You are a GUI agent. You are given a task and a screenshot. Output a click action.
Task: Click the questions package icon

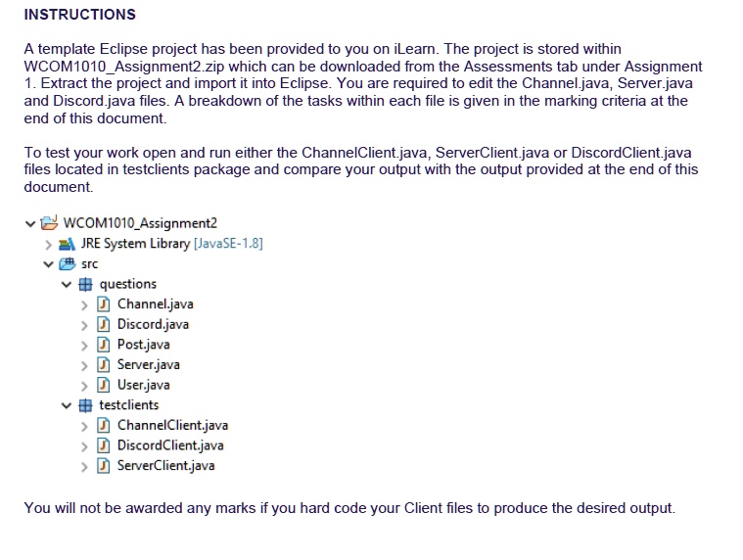click(x=85, y=284)
